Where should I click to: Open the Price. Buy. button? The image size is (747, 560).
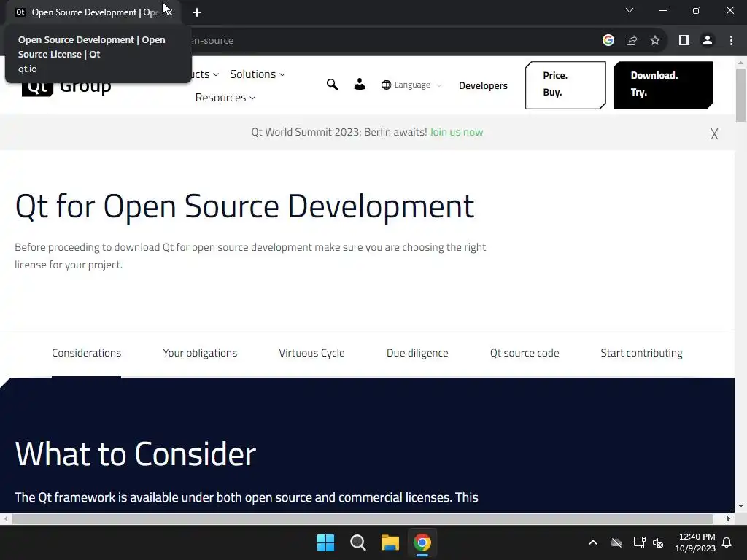click(565, 85)
